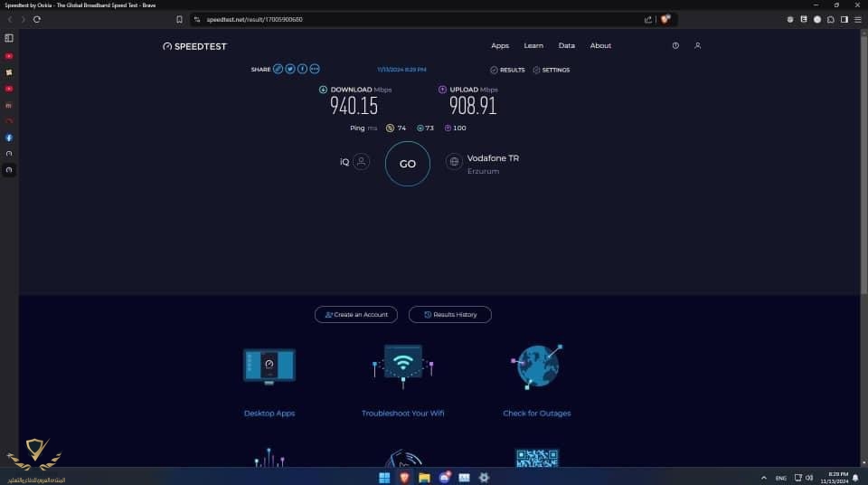
Task: Show hidden tray icons chevron
Action: tap(764, 478)
